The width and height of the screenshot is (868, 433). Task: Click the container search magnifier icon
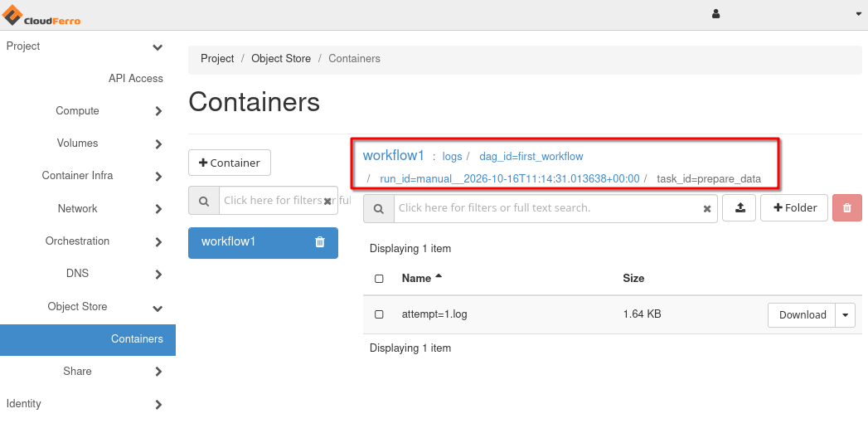(204, 201)
